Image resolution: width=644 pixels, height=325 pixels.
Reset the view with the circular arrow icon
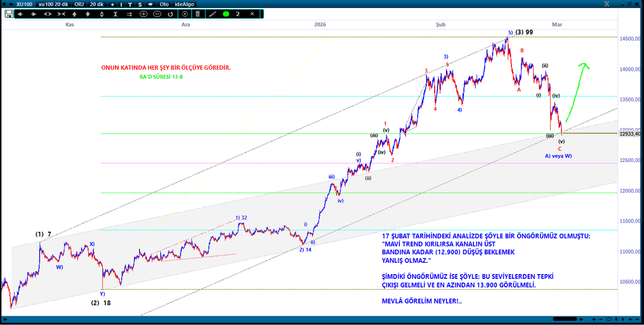[x=171, y=14]
